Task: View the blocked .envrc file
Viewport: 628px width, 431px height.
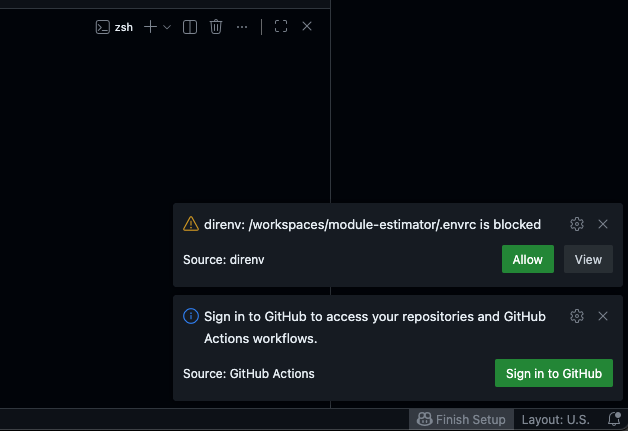Action: pos(588,260)
